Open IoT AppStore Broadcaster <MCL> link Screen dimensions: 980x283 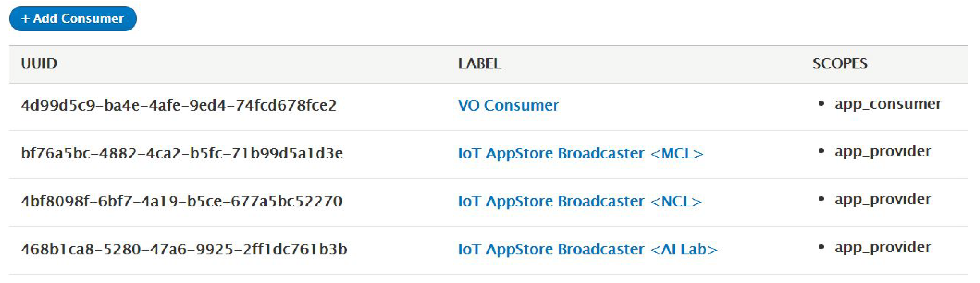point(580,153)
